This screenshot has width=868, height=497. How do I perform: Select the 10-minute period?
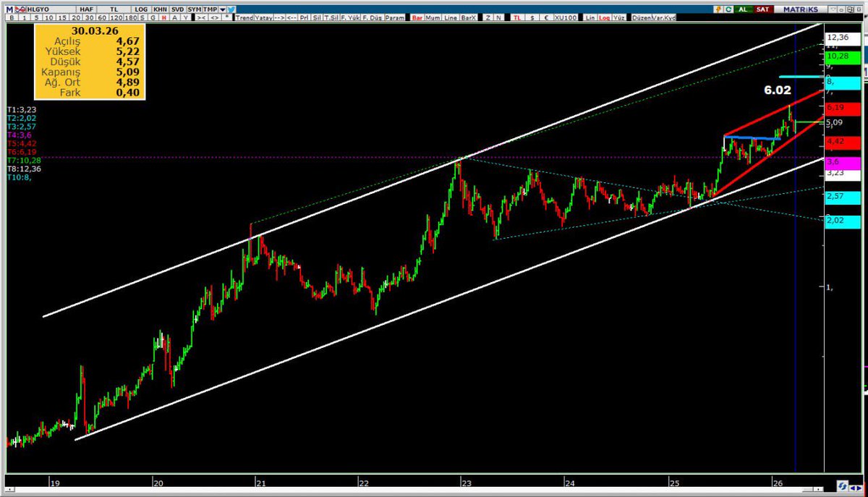pos(49,17)
